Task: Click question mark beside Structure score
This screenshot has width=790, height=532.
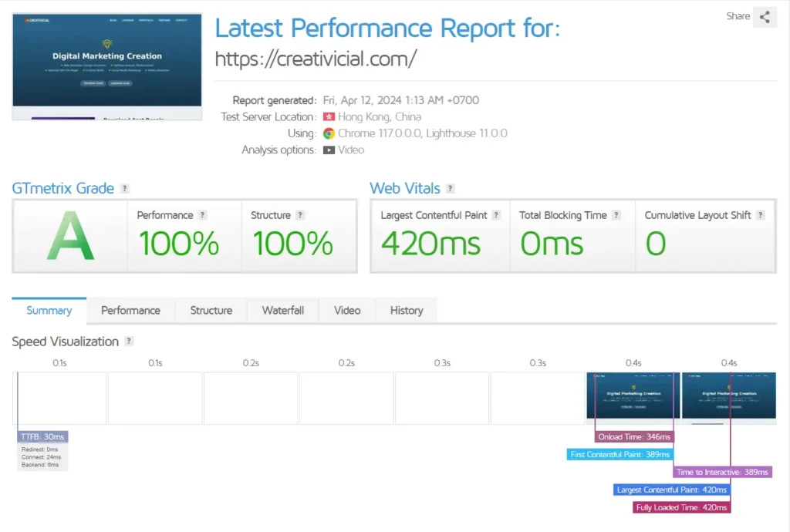Action: tap(300, 215)
